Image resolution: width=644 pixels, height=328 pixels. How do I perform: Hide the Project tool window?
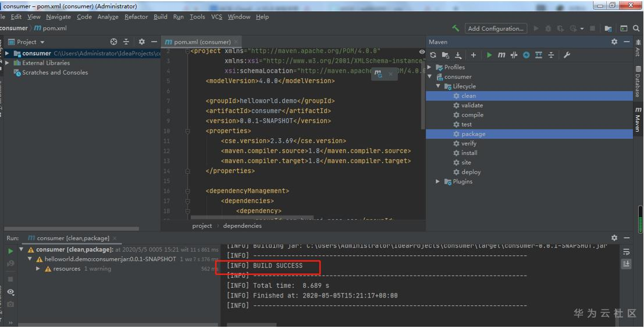[x=154, y=41]
